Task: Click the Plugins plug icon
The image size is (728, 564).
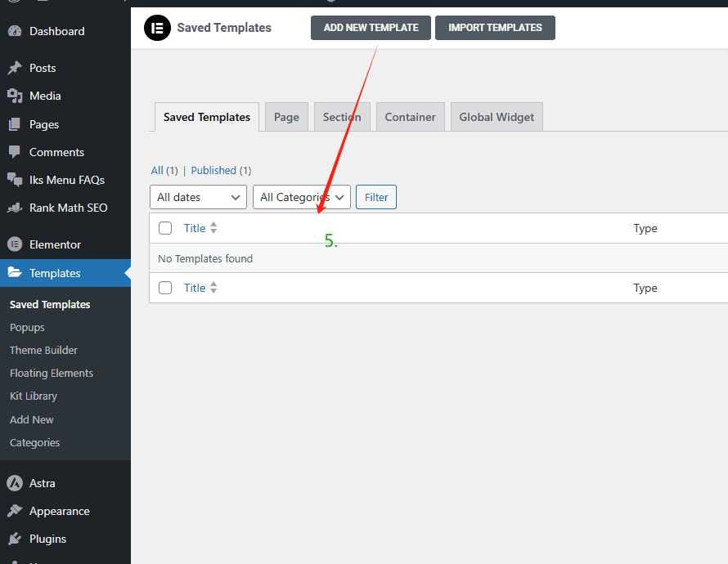Action: pos(15,539)
